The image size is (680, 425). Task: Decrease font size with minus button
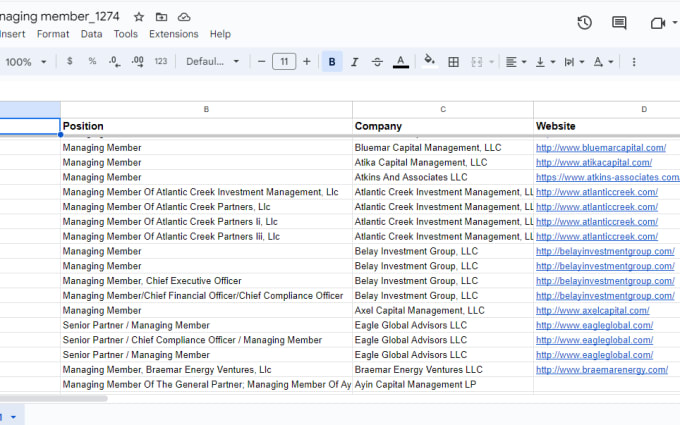(x=261, y=62)
